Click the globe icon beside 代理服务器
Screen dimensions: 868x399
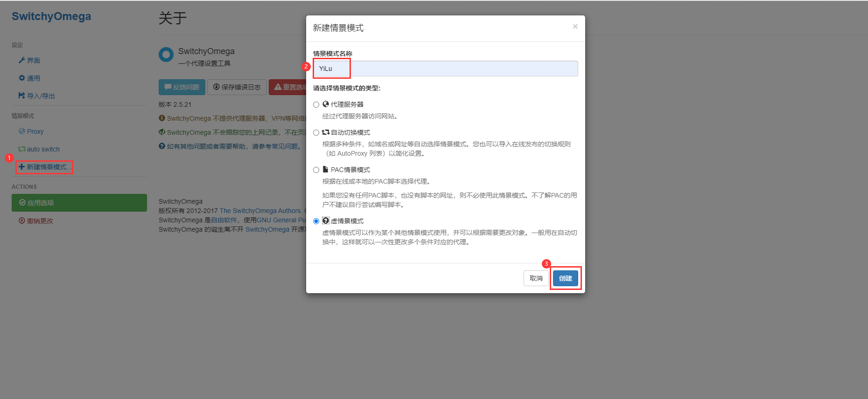click(325, 104)
